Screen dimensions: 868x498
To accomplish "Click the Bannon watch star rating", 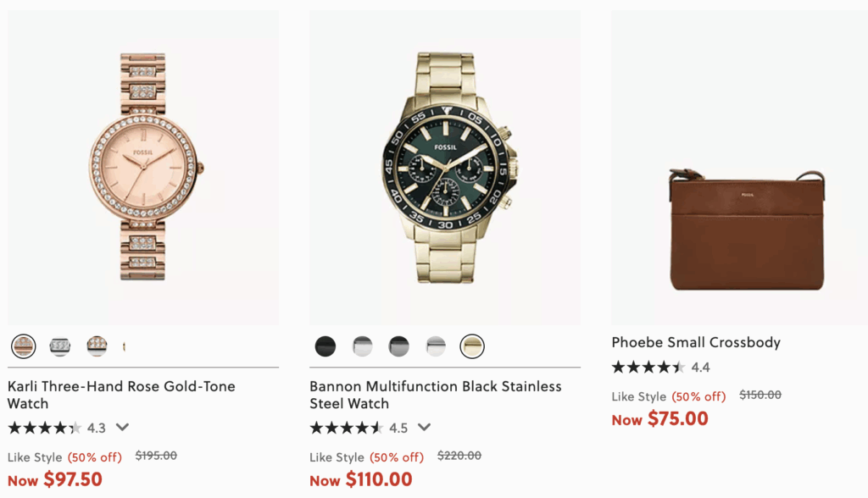I will tap(347, 428).
